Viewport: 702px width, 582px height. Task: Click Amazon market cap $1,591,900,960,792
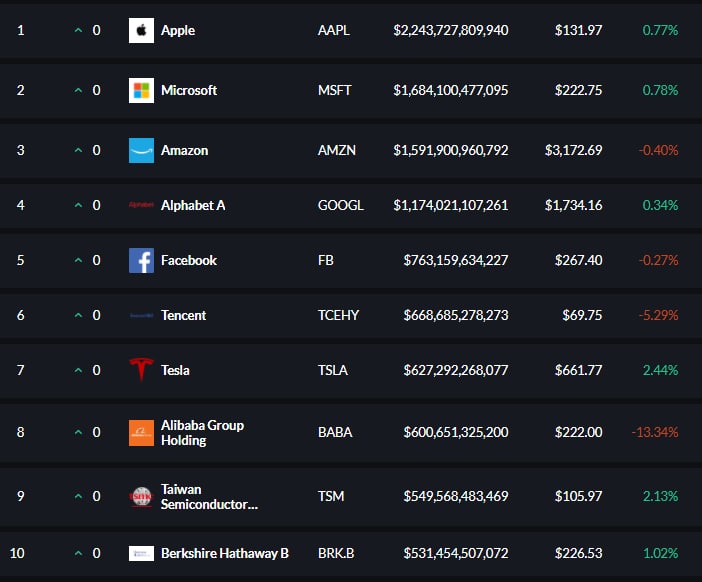point(451,150)
